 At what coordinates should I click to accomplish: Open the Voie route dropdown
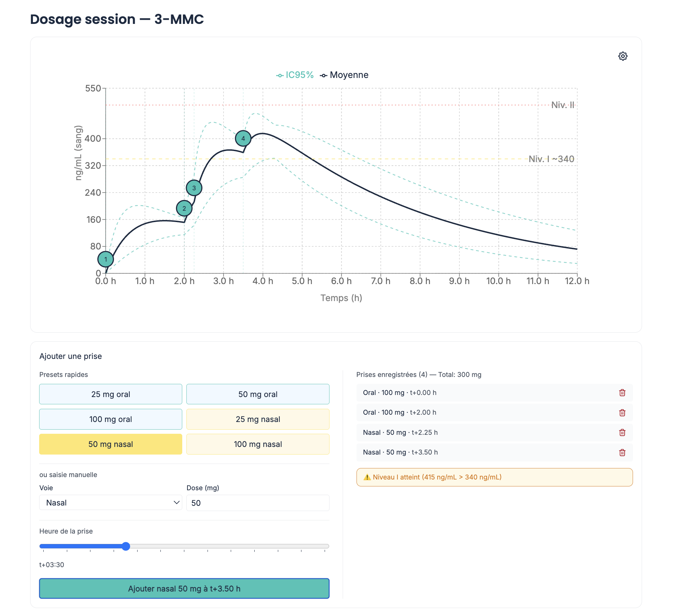[111, 503]
